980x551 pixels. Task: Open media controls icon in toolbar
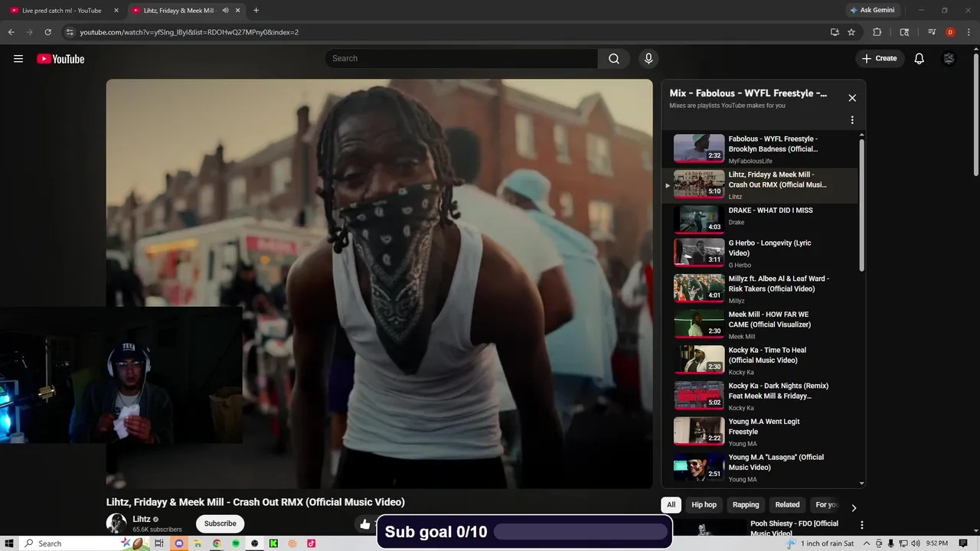tap(932, 32)
